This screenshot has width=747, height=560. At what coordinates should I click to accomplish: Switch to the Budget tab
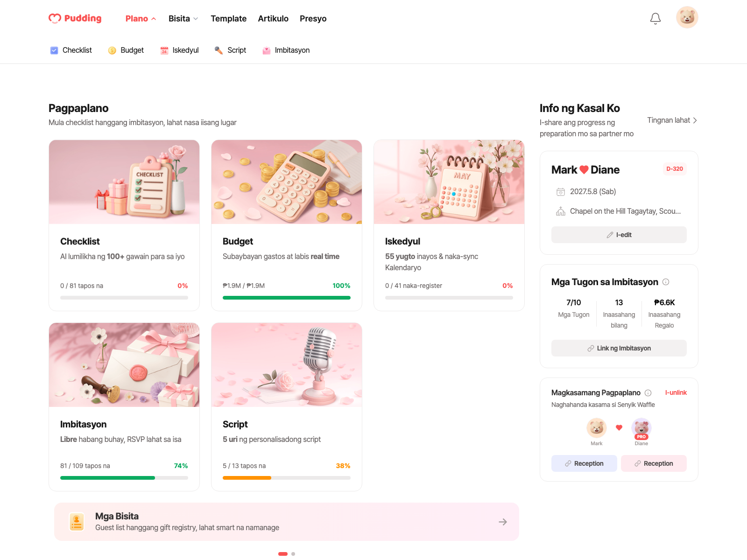(x=126, y=50)
